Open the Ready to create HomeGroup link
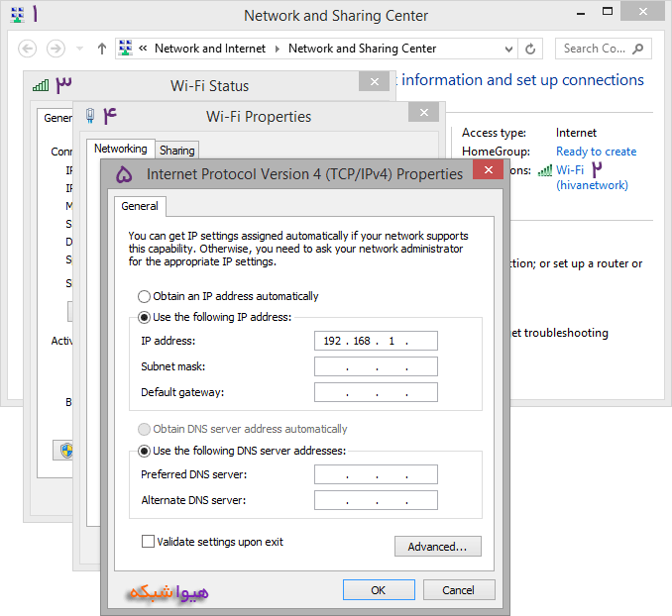The image size is (672, 616). (x=596, y=152)
